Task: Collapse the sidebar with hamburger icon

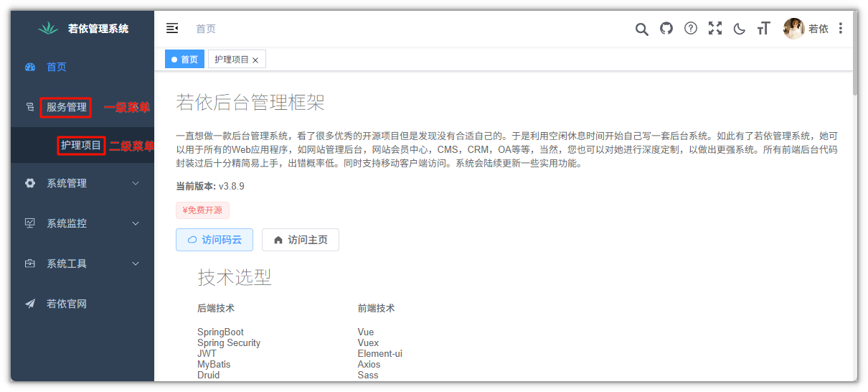Action: click(172, 29)
